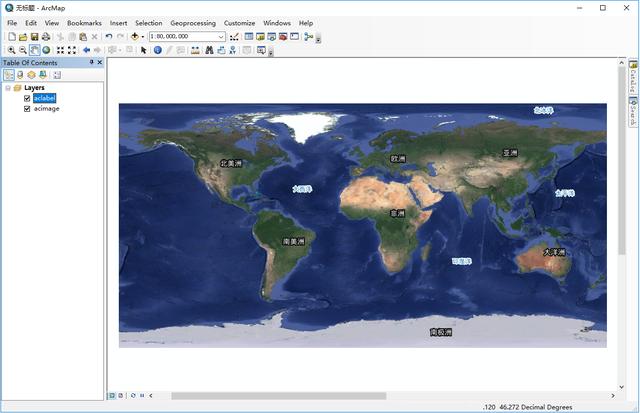Click the Paste toolbar icon
Viewport: 640px width, 413px height.
tap(83, 37)
